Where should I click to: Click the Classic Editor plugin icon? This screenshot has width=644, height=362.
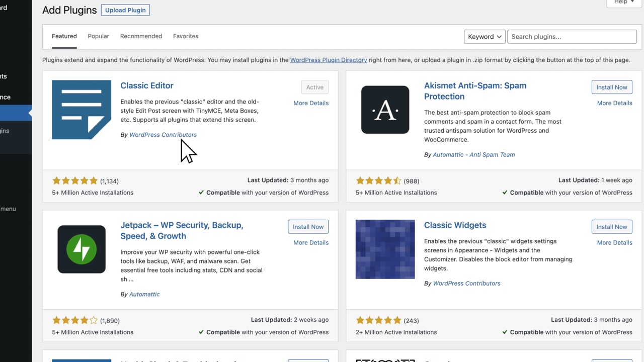point(82,110)
